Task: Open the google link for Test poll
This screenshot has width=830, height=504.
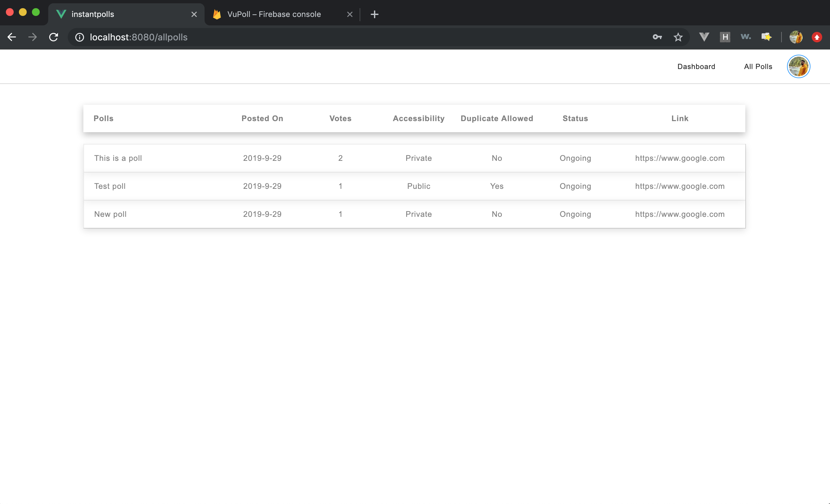Action: tap(680, 186)
